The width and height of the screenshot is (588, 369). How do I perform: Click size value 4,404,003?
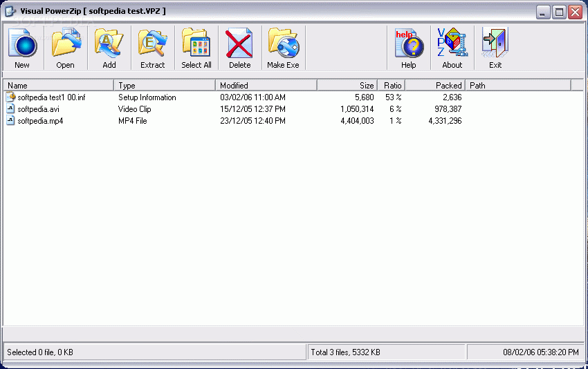click(x=357, y=121)
